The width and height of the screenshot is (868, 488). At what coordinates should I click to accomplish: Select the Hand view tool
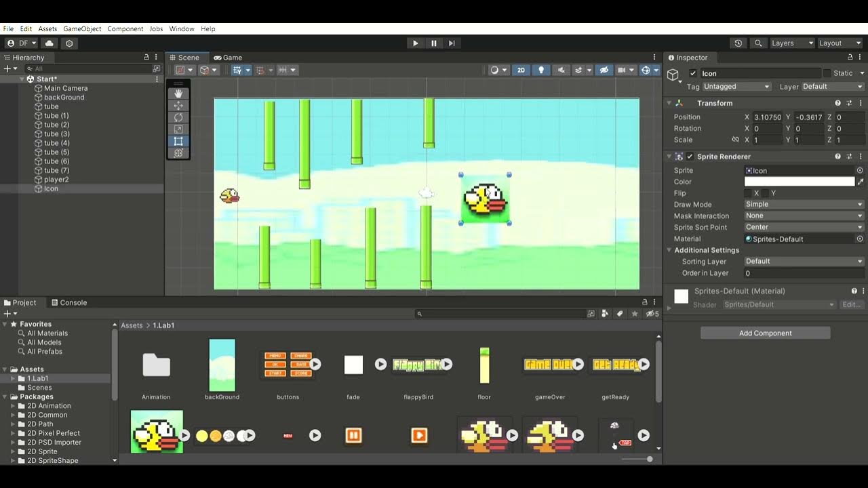pyautogui.click(x=178, y=94)
